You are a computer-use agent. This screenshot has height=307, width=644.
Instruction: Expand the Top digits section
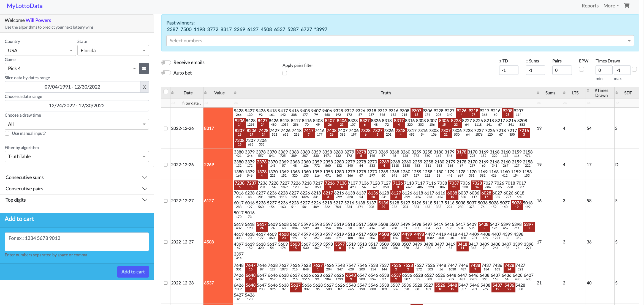click(77, 200)
